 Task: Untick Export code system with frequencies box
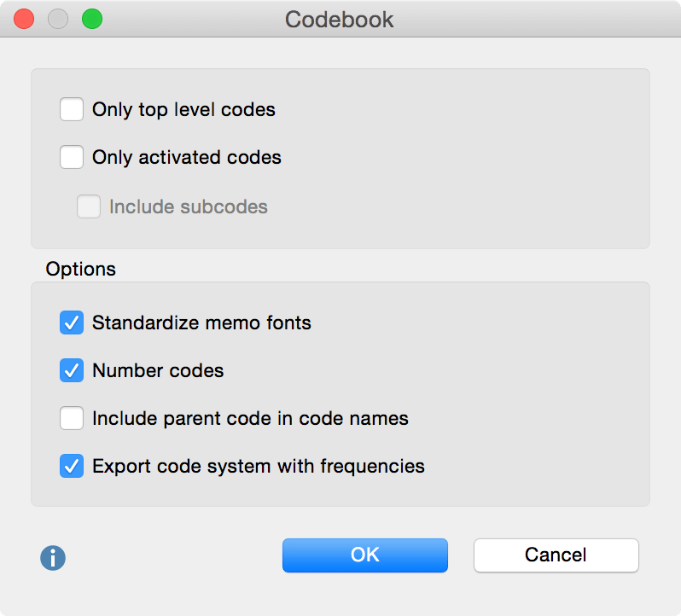point(72,466)
